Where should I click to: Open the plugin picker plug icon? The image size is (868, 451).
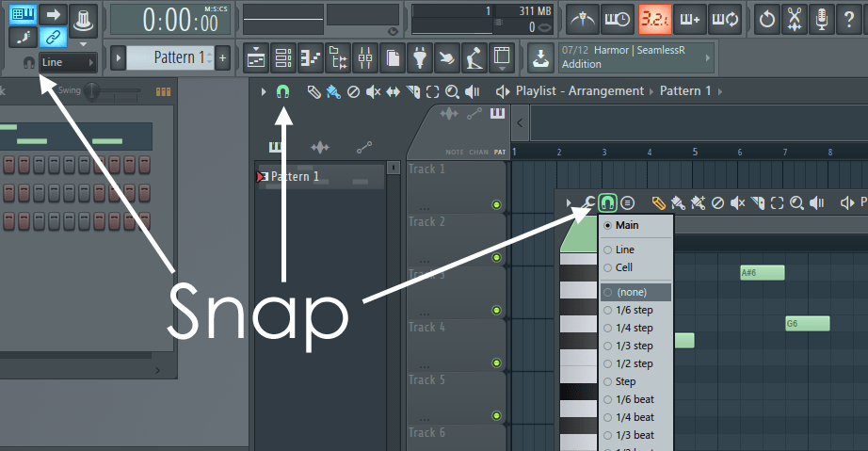pyautogui.click(x=420, y=57)
